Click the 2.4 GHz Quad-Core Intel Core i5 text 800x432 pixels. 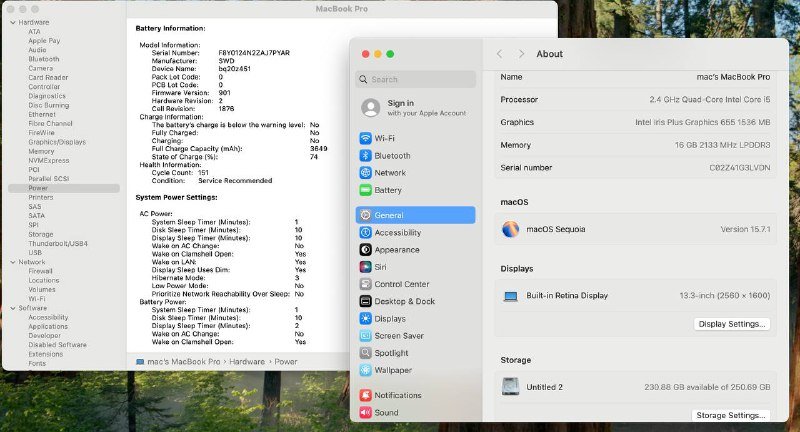710,100
